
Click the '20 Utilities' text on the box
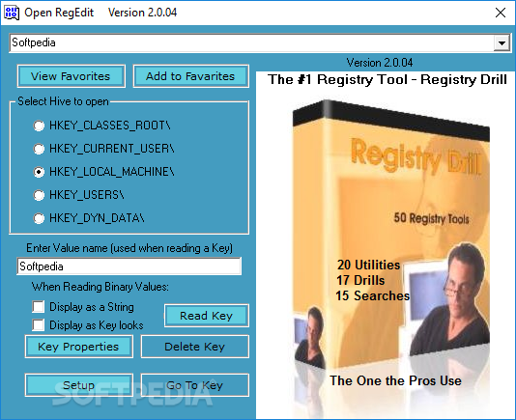[x=368, y=265]
